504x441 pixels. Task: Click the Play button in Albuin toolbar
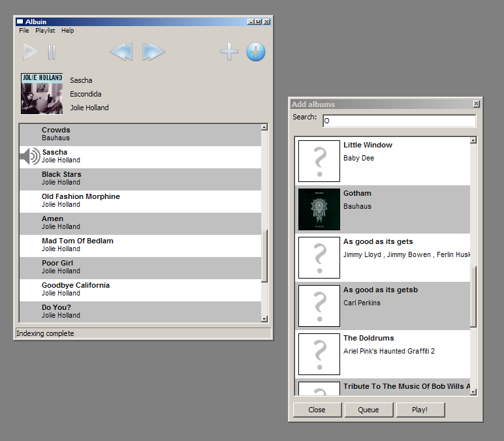point(31,52)
